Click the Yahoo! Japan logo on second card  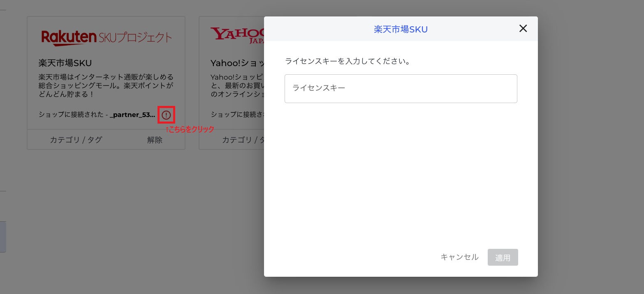click(x=237, y=35)
